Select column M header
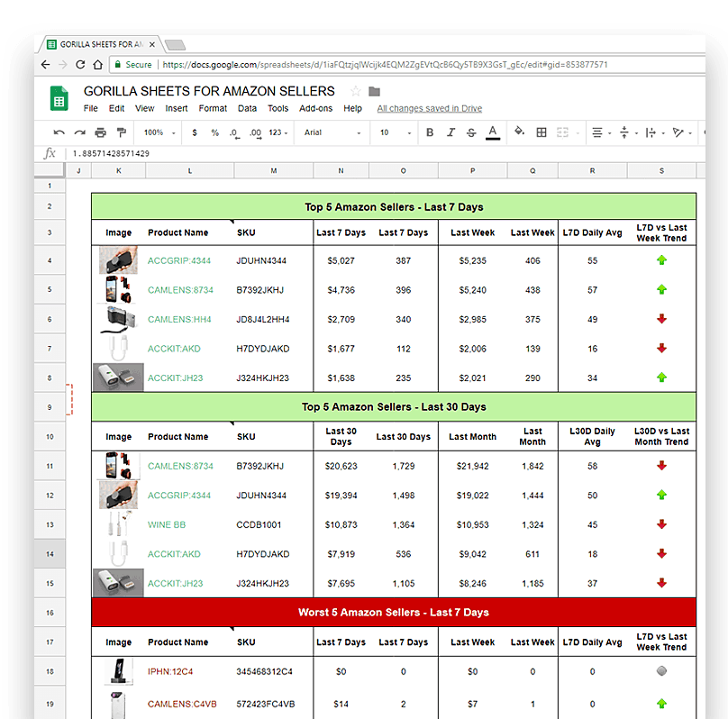728x719 pixels. coord(274,171)
